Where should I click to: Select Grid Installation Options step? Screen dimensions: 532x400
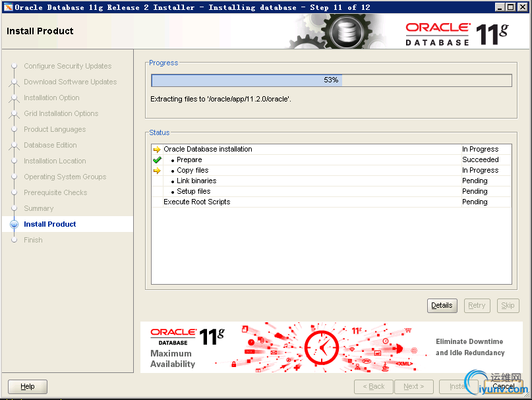click(61, 113)
